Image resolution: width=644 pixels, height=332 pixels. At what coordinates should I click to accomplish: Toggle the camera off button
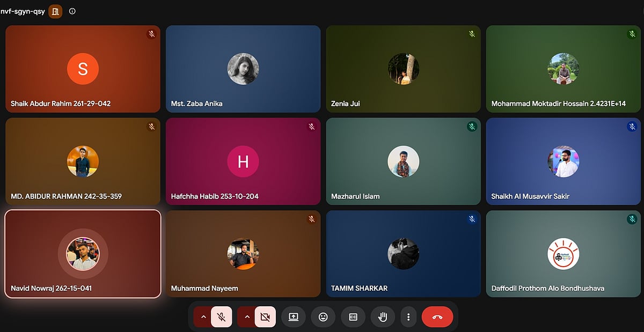click(x=265, y=316)
